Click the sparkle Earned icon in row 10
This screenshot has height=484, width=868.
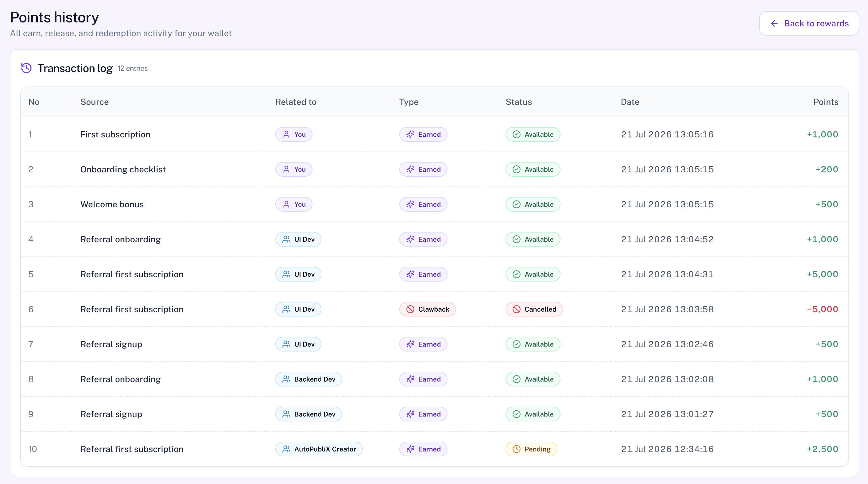pos(410,449)
